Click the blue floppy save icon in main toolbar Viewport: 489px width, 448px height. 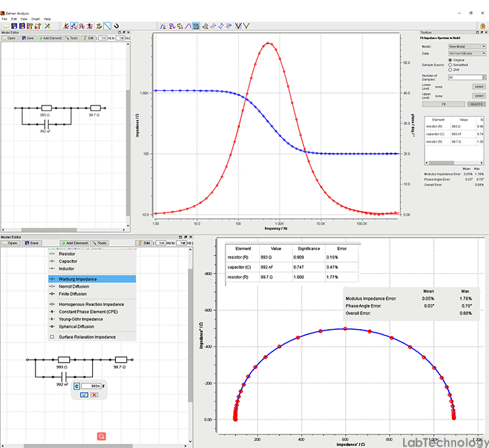click(14, 26)
